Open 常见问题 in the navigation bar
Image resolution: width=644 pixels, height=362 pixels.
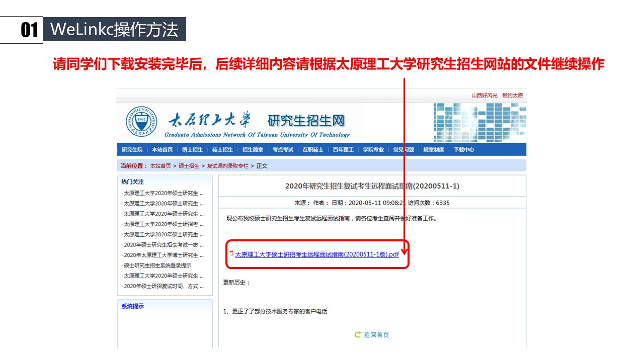[x=404, y=150]
